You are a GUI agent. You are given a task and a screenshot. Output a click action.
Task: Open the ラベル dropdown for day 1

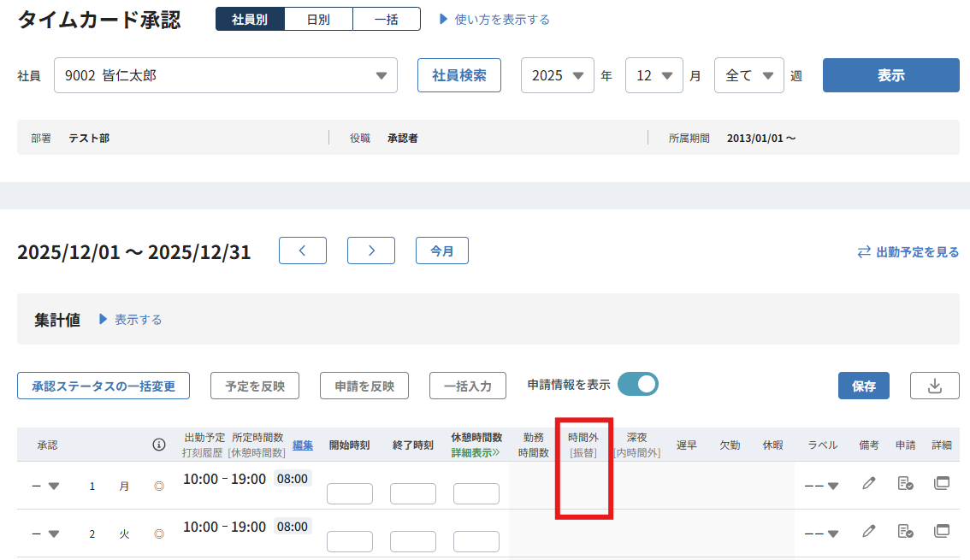[x=821, y=486]
